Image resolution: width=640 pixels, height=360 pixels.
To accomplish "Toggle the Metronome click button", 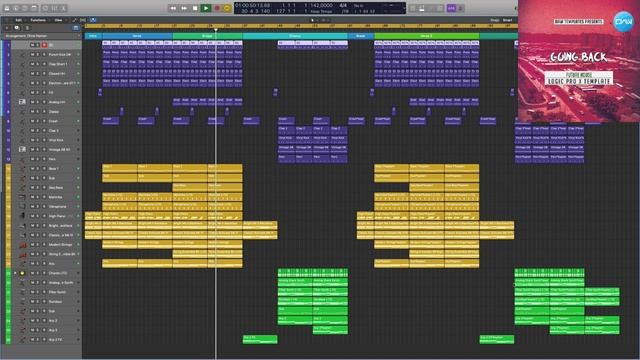I will click(461, 8).
